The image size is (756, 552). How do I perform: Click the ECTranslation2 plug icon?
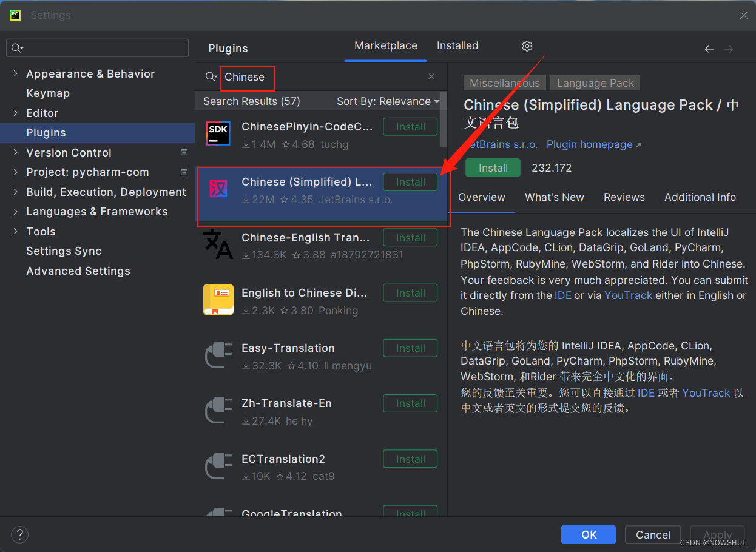point(218,466)
